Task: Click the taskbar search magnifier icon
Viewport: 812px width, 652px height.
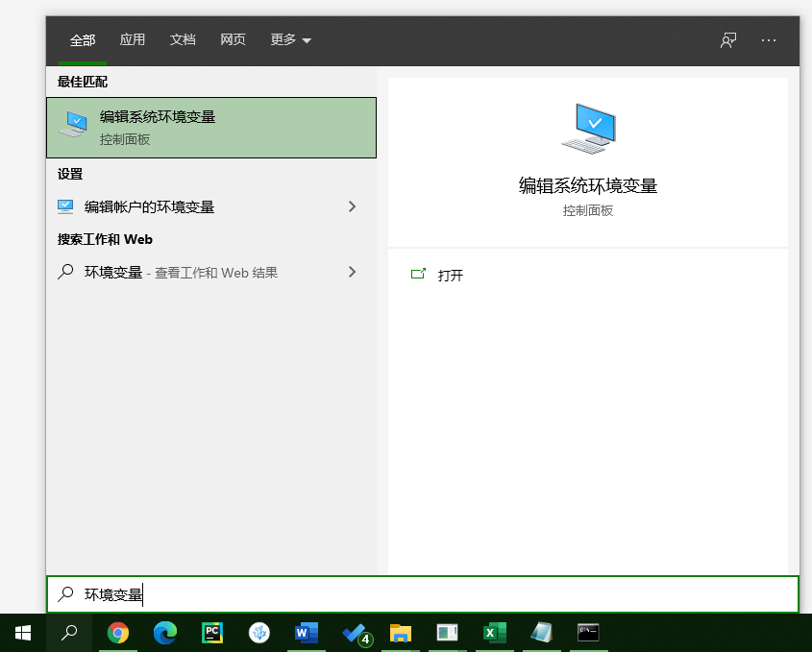Action: (x=69, y=633)
